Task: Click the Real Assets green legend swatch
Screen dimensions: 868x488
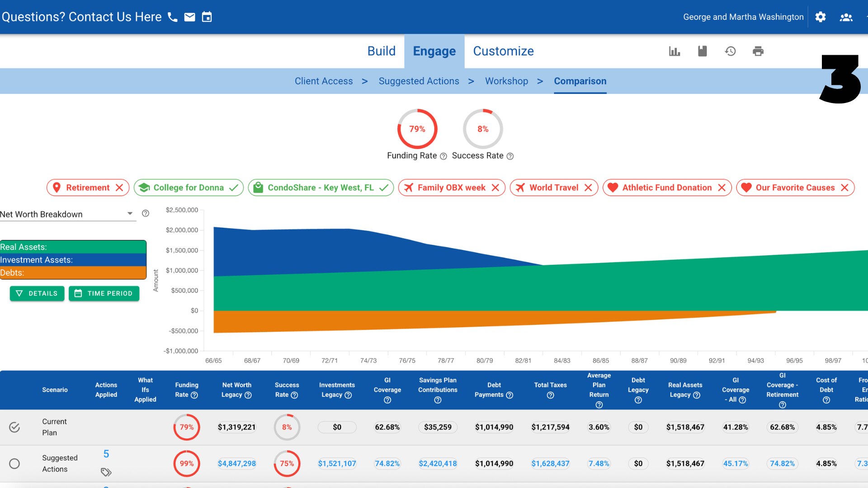Action: [73, 247]
